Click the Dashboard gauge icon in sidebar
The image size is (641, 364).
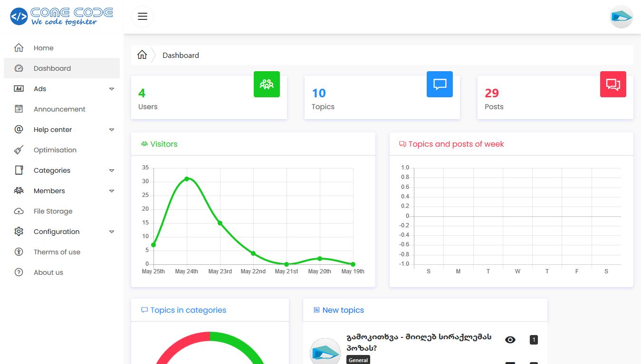(x=19, y=68)
